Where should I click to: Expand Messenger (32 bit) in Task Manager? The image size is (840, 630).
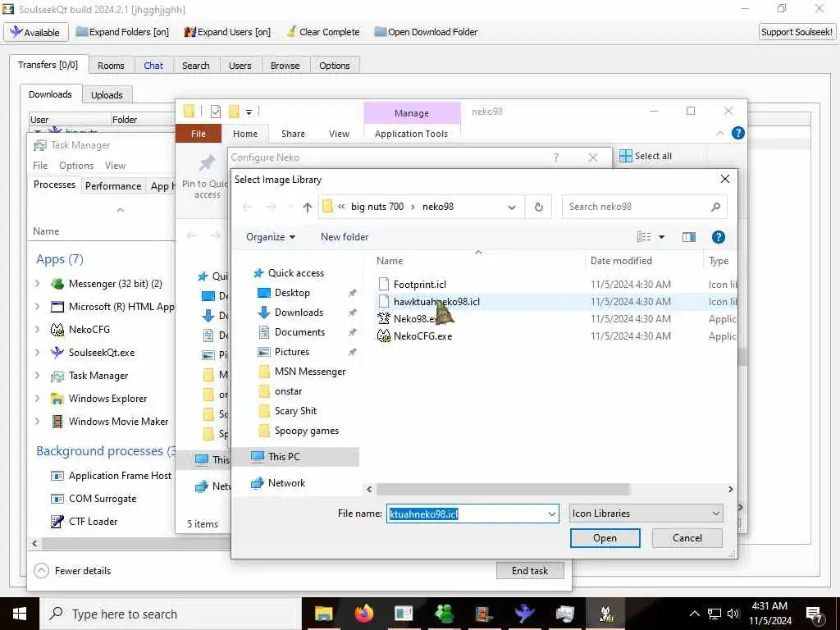[x=38, y=283]
